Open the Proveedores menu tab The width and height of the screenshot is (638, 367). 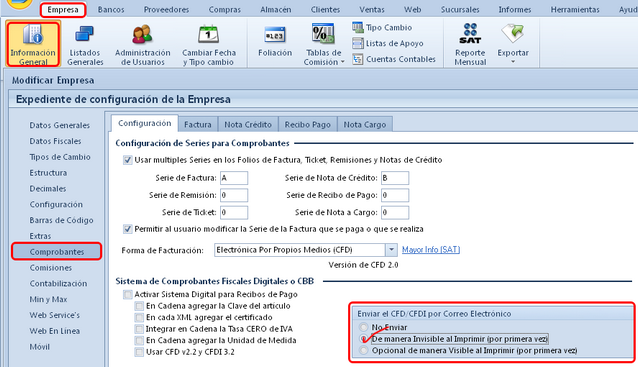point(166,9)
